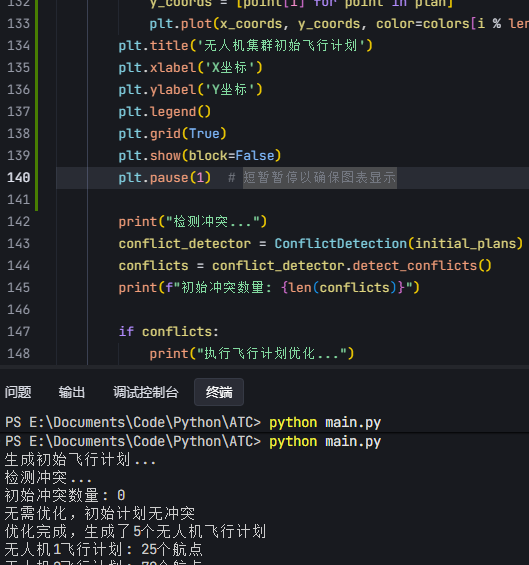The height and width of the screenshot is (565, 529).
Task: Click the 'if conflicts:' line
Action: coord(169,332)
